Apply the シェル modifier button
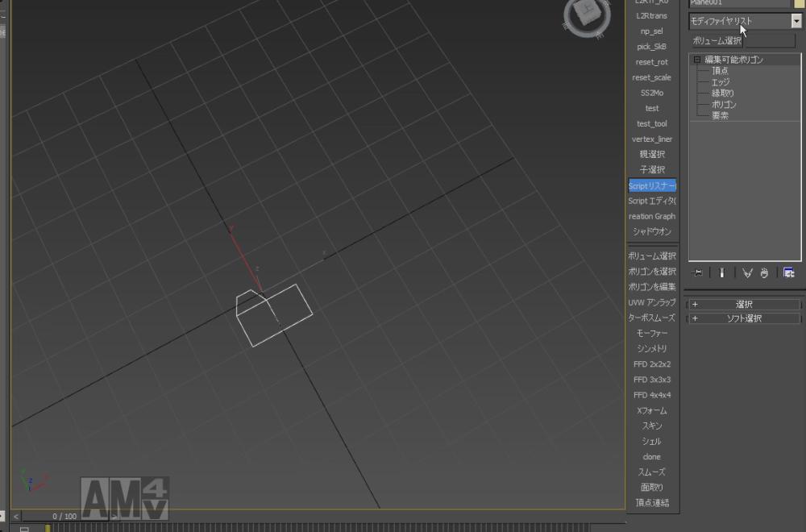The height and width of the screenshot is (532, 806). click(652, 442)
